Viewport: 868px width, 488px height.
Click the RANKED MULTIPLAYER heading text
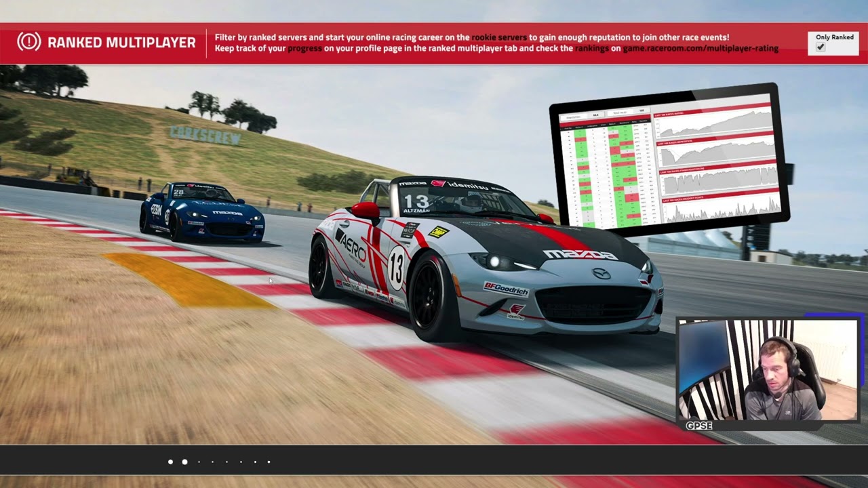(121, 43)
